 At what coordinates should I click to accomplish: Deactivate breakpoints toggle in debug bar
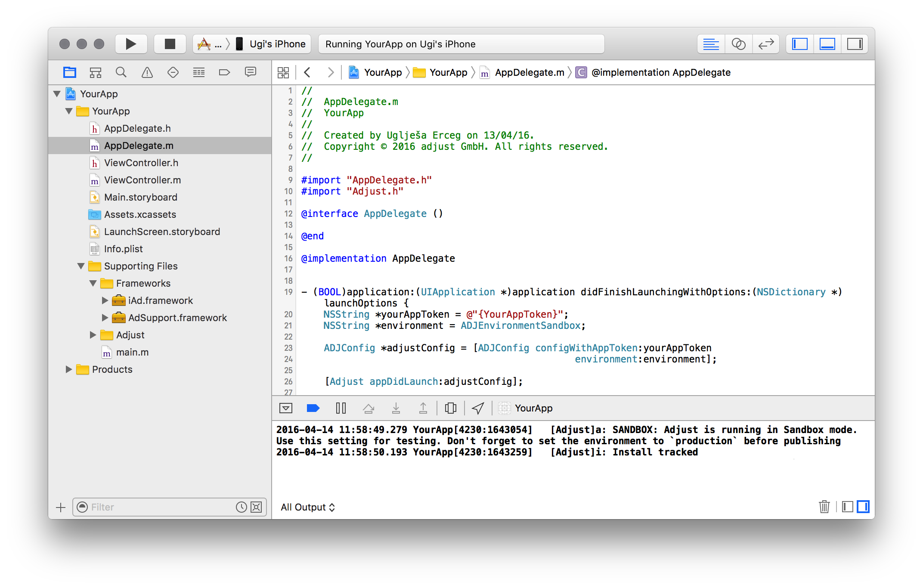(x=313, y=408)
